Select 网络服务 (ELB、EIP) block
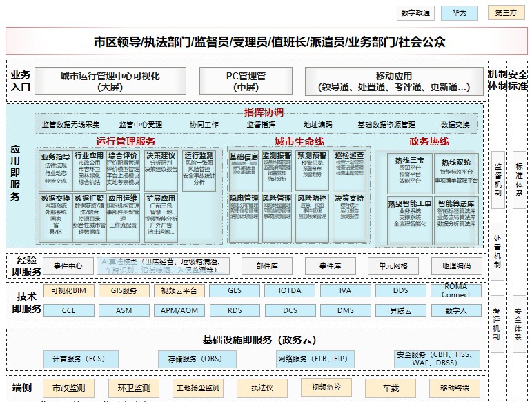 311,359
